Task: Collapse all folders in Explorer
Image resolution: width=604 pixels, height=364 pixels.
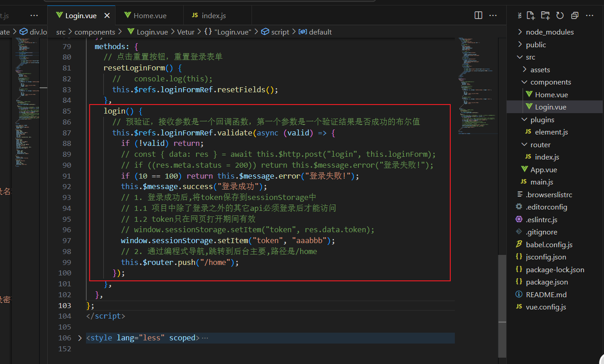Action: coord(575,15)
